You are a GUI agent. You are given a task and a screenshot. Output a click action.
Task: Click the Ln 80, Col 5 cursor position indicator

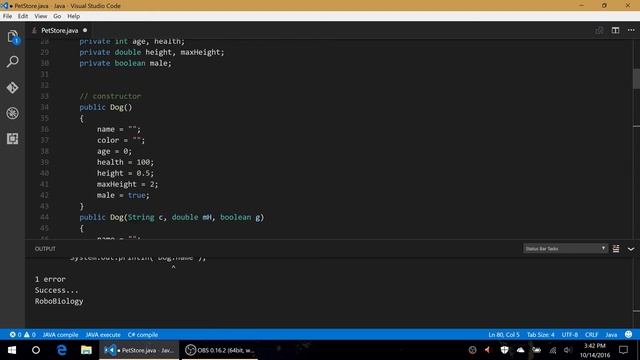[x=504, y=335]
